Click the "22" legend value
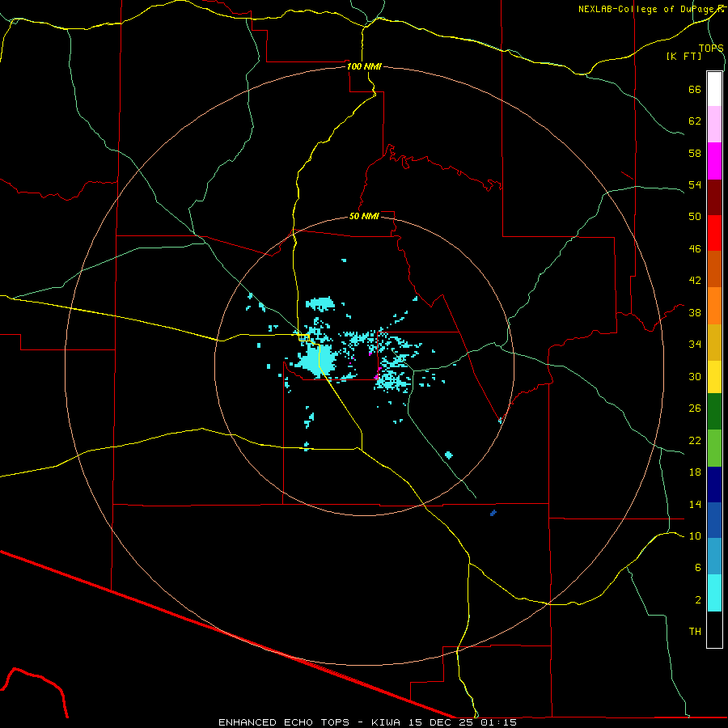The image size is (728, 728). pyautogui.click(x=695, y=440)
